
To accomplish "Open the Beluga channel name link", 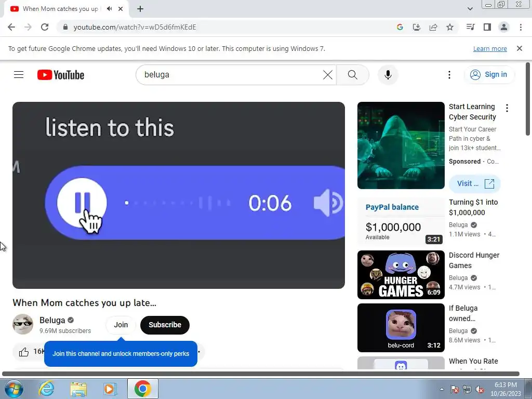I will (x=52, y=320).
